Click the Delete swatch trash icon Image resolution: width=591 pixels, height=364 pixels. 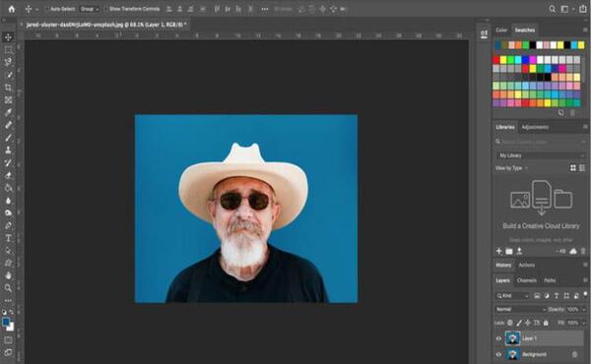pos(572,112)
